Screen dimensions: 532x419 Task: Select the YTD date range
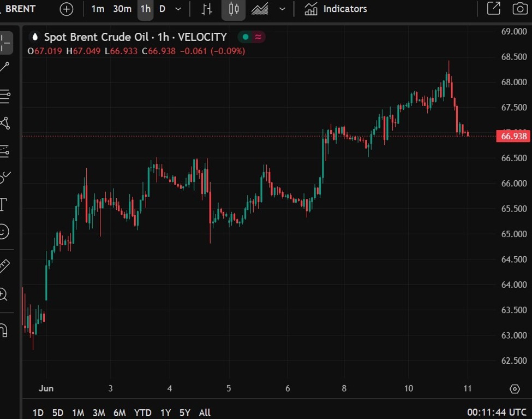coord(142,412)
